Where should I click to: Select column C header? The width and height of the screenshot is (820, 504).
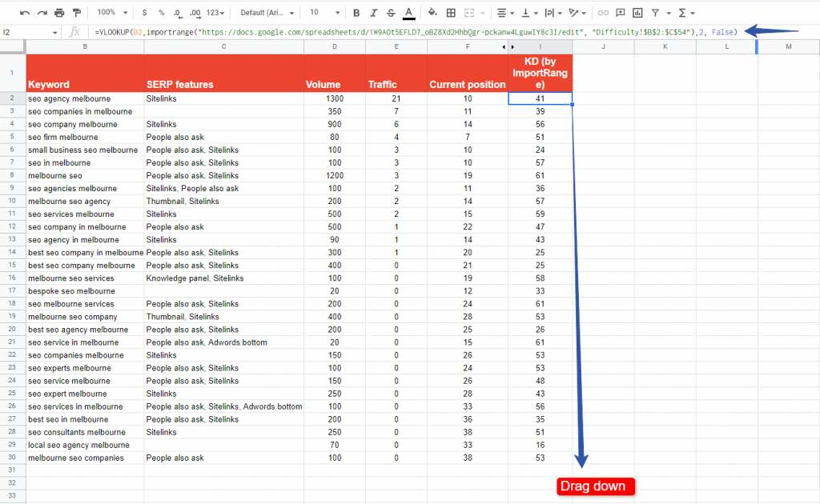[x=224, y=47]
